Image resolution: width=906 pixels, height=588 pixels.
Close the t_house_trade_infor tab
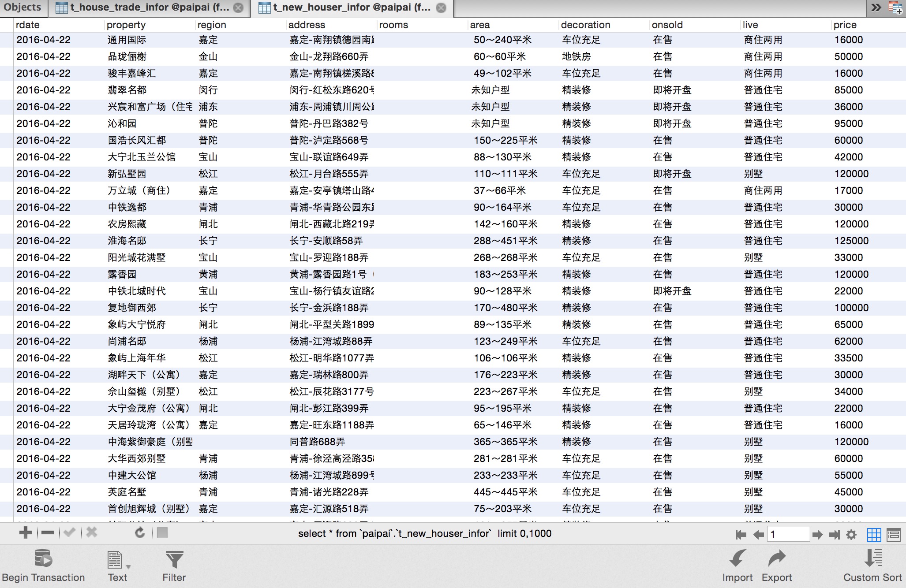[x=238, y=8]
